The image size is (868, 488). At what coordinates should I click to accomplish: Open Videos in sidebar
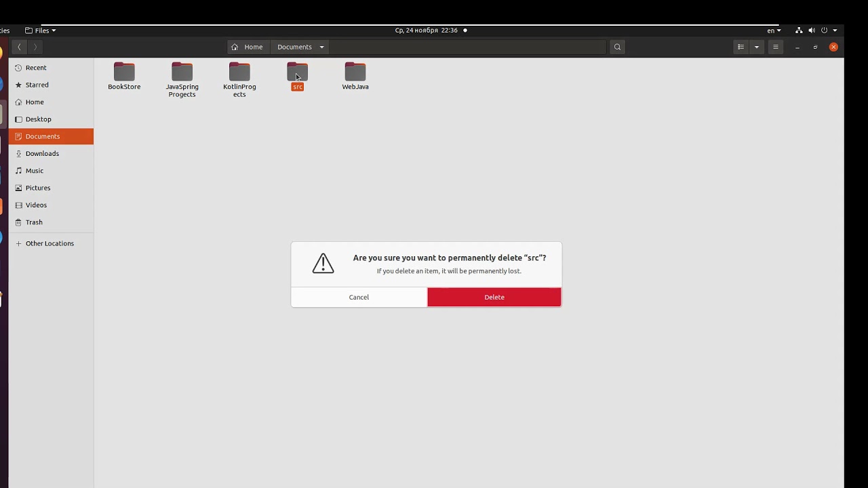pyautogui.click(x=52, y=205)
